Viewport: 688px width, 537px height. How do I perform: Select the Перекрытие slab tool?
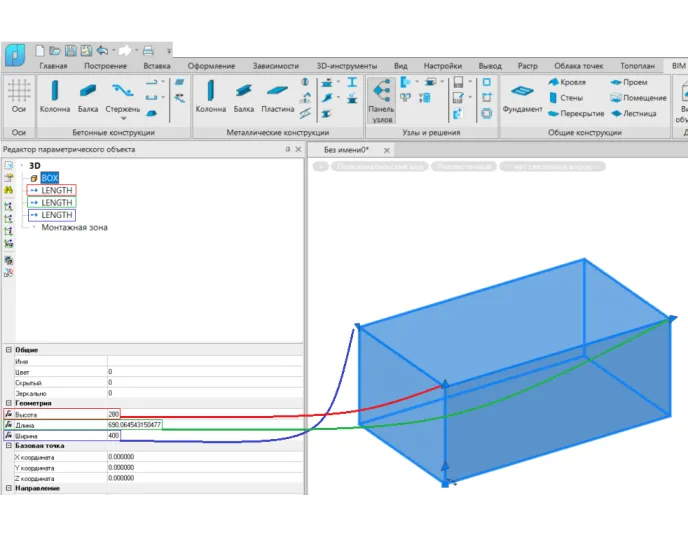tap(576, 114)
